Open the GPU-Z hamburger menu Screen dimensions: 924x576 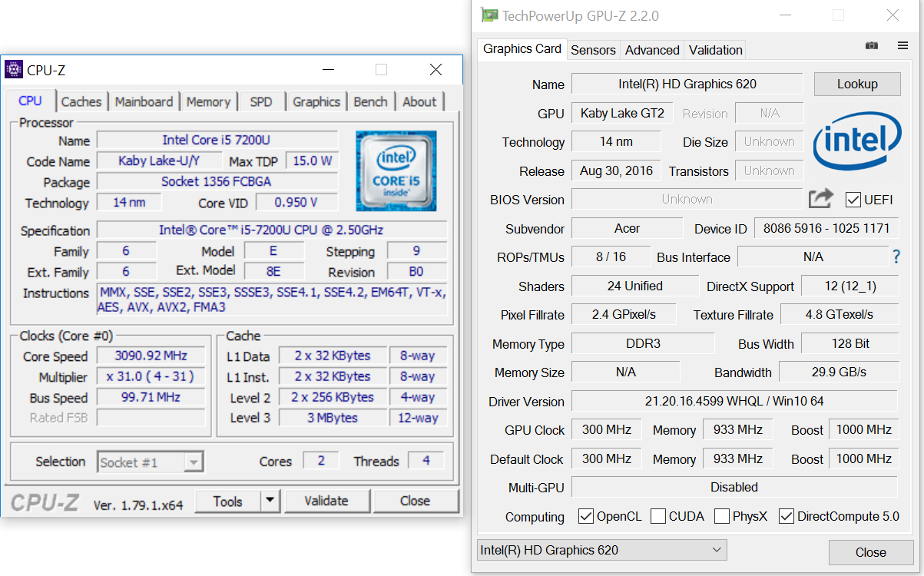[x=902, y=46]
